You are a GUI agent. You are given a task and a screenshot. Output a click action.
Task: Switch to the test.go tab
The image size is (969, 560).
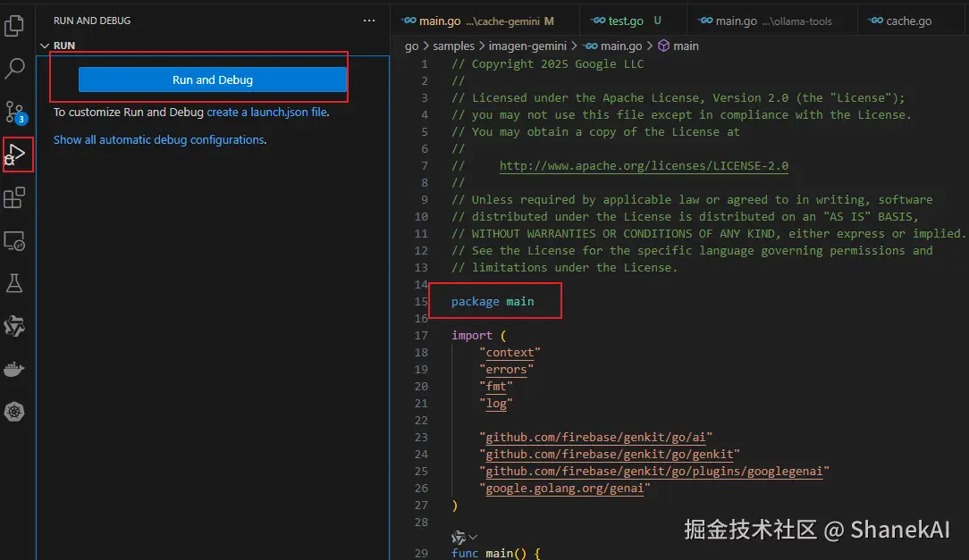633,21
